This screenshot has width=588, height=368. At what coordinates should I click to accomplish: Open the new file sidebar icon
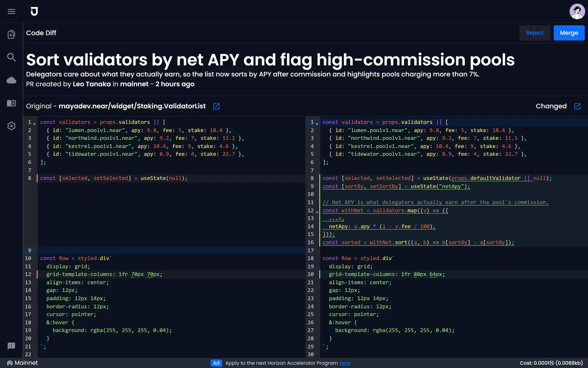[x=11, y=34]
